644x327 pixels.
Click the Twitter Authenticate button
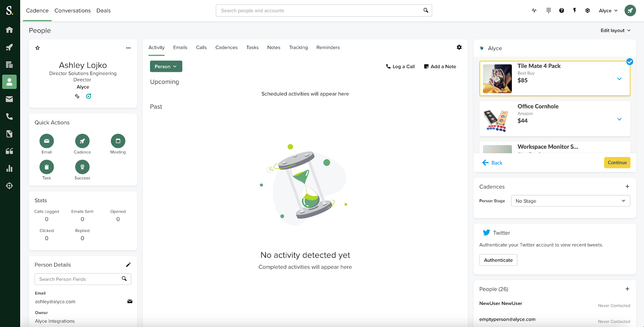(x=498, y=260)
